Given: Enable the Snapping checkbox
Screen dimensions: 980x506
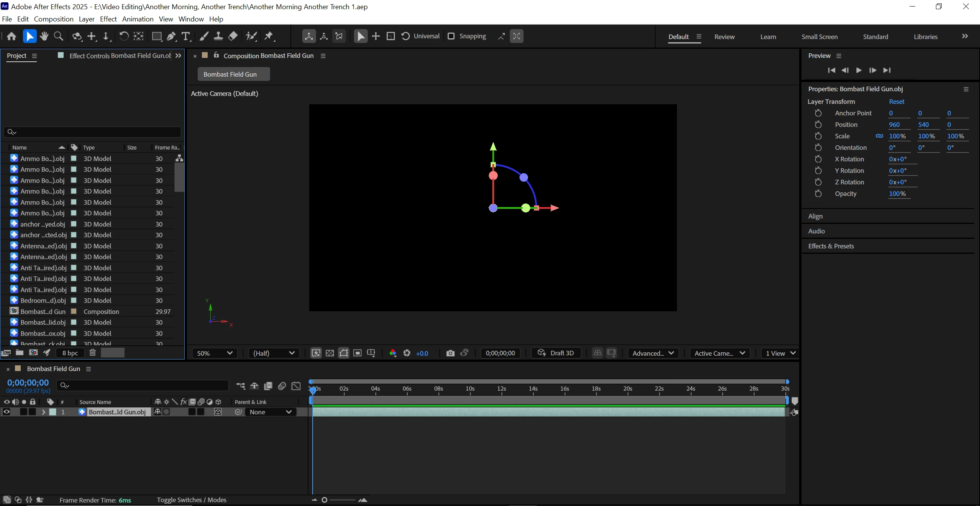Looking at the screenshot, I should tap(451, 36).
